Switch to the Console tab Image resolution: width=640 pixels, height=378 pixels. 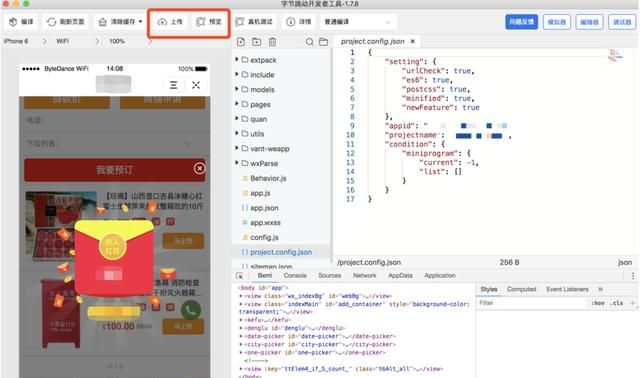point(295,276)
